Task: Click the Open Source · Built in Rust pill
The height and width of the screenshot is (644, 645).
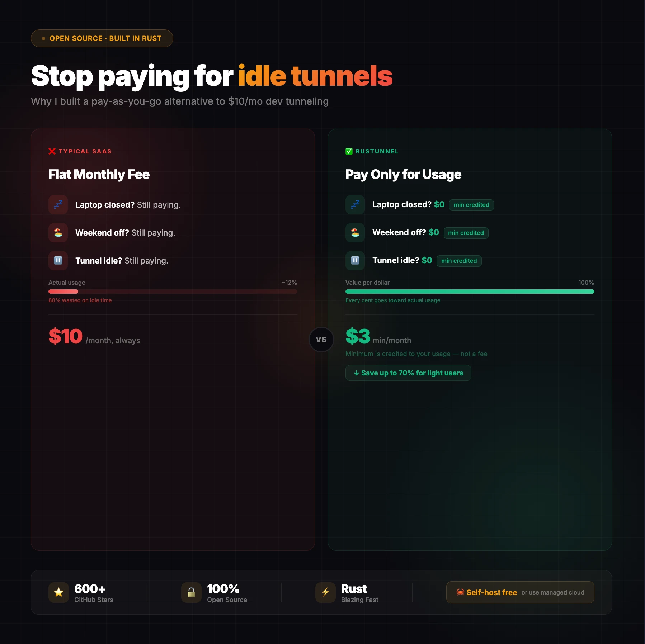Action: click(x=102, y=38)
